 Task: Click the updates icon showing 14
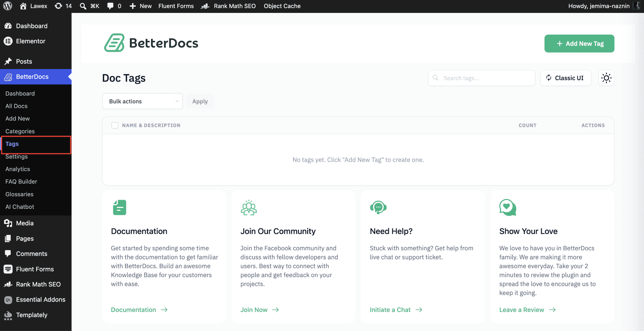tap(58, 6)
